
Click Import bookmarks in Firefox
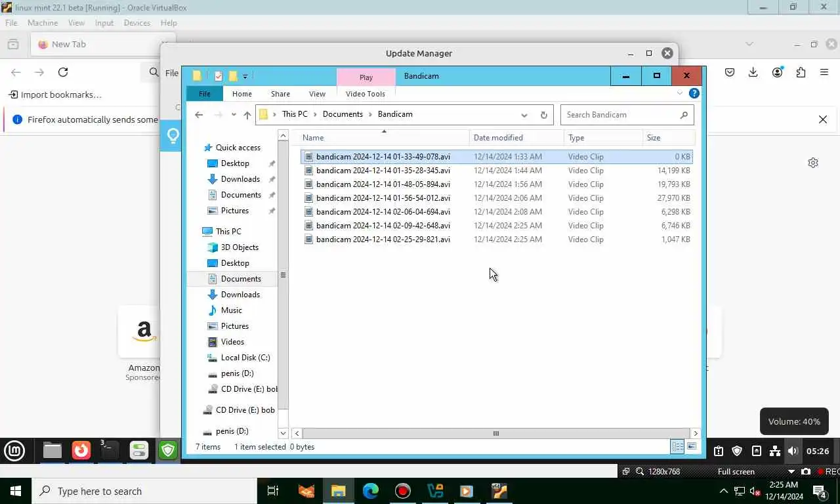tap(55, 94)
